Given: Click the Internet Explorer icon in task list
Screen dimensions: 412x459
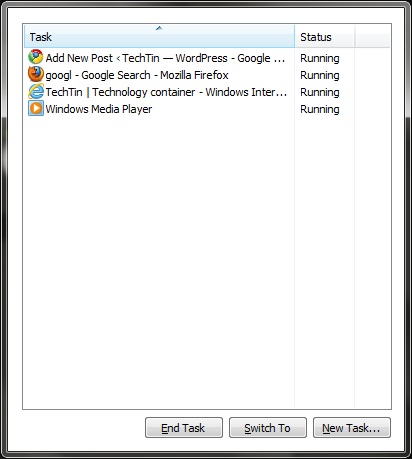Looking at the screenshot, I should 36,91.
